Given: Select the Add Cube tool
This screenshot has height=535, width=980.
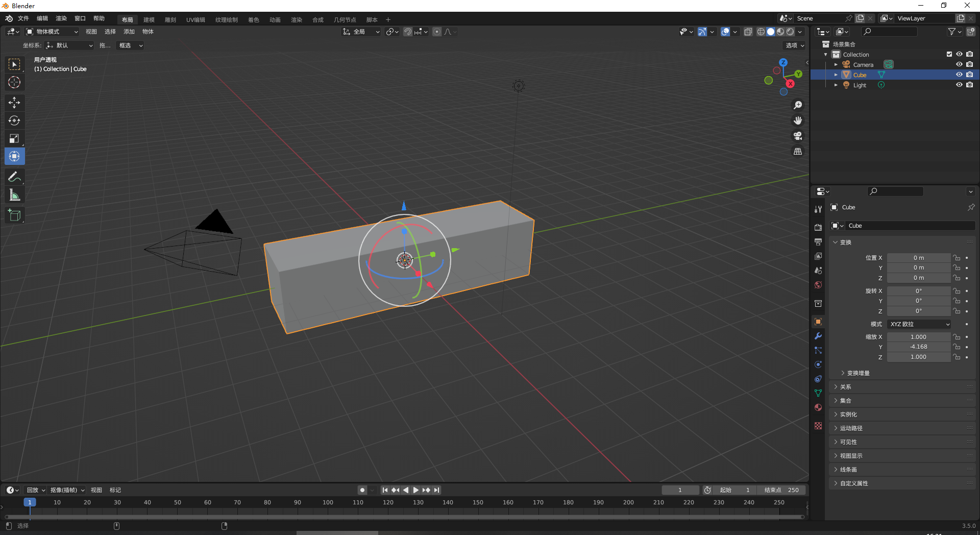Looking at the screenshot, I should 14,215.
